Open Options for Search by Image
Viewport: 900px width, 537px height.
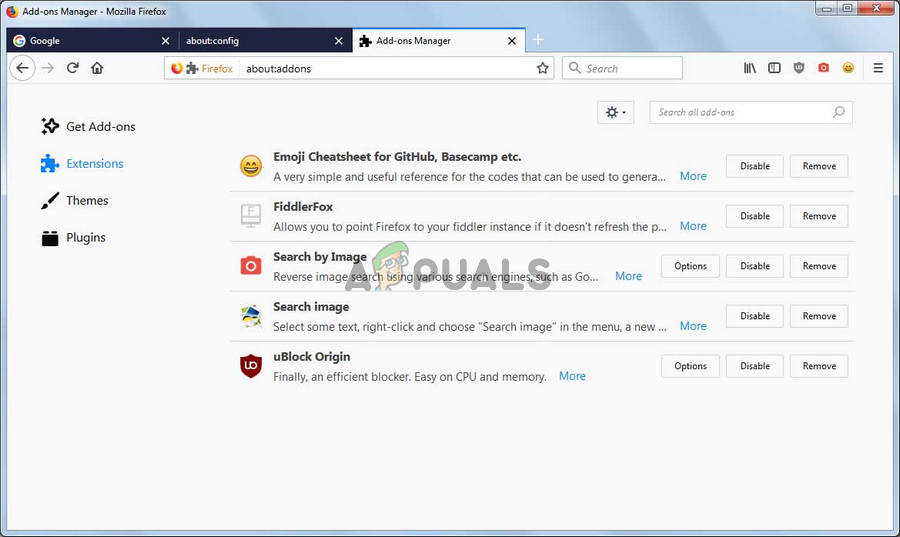click(690, 266)
